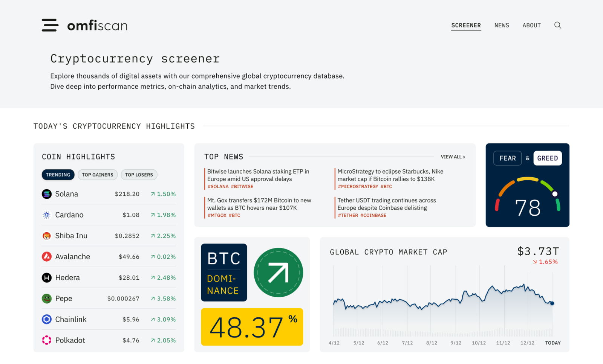Select the Trending pill
The width and height of the screenshot is (603, 364).
click(x=58, y=175)
